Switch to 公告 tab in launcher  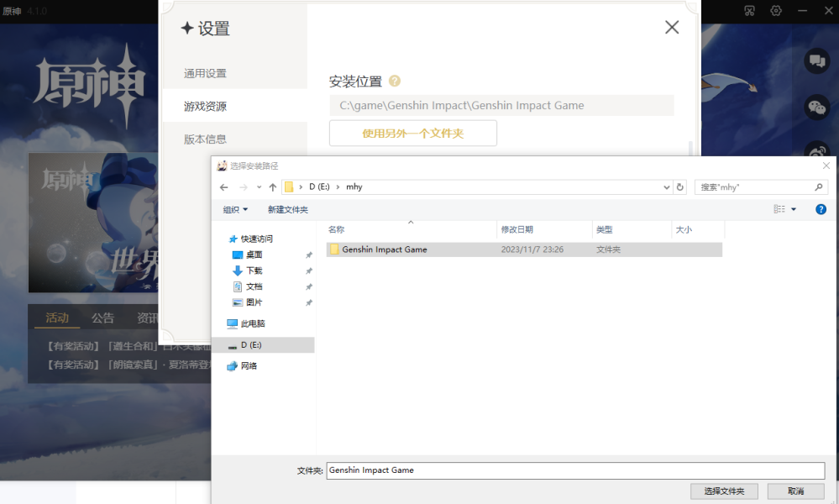coord(102,318)
